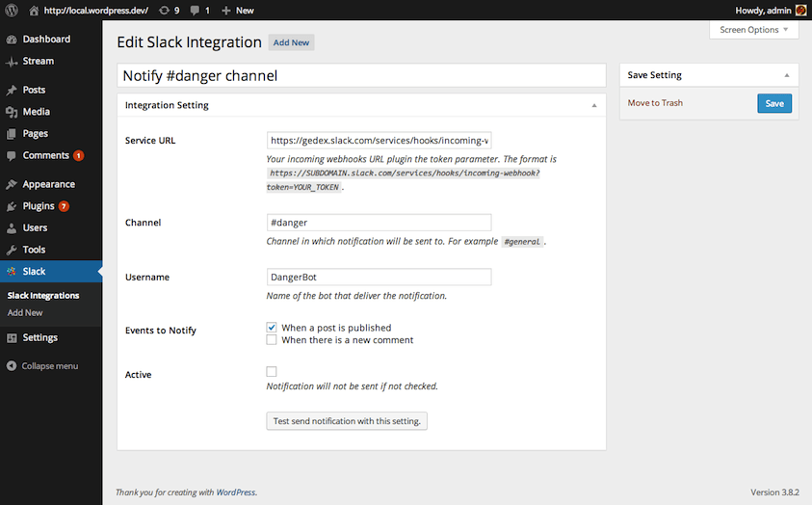This screenshot has height=505, width=812.
Task: Go to the Plugins menu
Action: click(38, 206)
